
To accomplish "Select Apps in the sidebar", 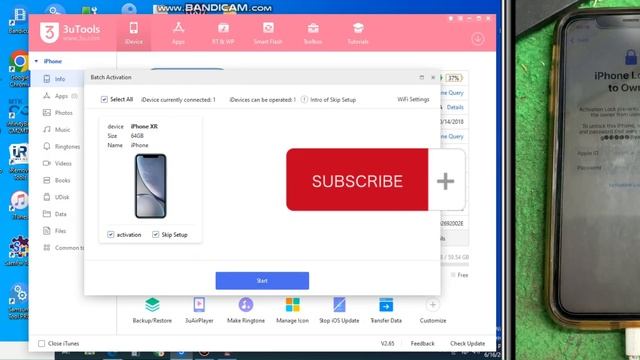I will [x=60, y=96].
